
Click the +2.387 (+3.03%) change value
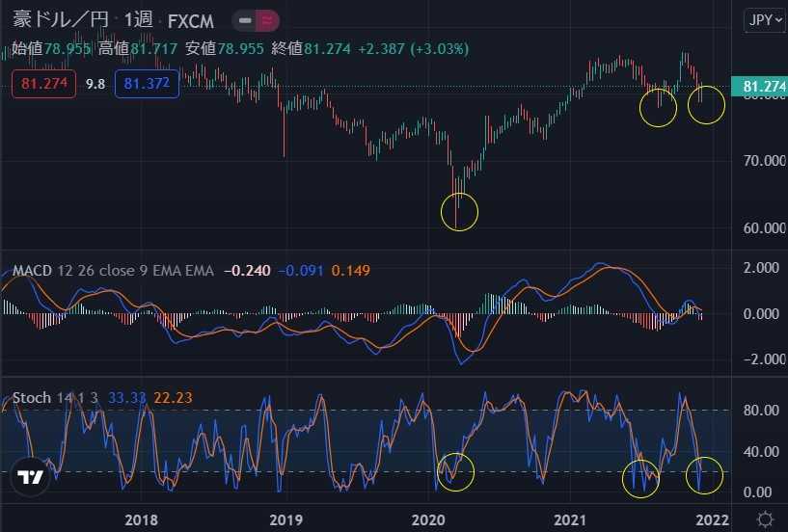[413, 49]
